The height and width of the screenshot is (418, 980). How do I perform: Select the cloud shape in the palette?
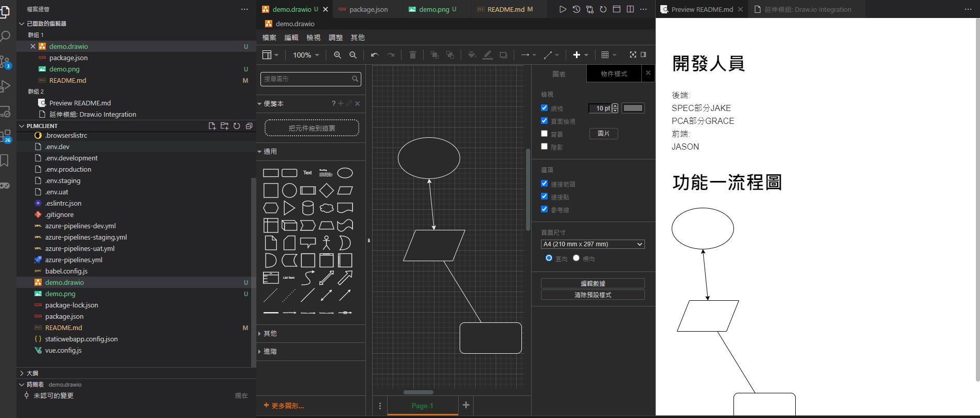[326, 208]
